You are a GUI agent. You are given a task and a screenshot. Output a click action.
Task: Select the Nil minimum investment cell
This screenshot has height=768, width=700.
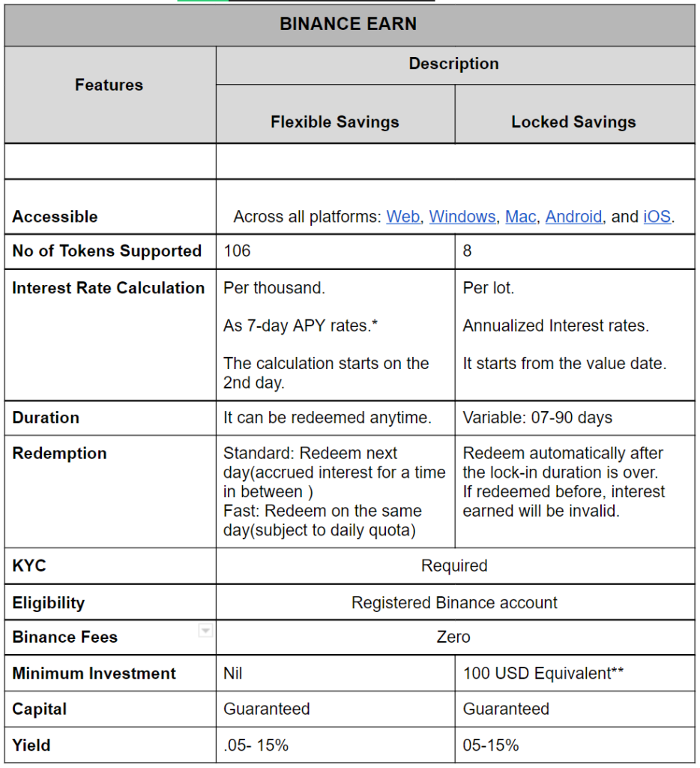pos(335,673)
